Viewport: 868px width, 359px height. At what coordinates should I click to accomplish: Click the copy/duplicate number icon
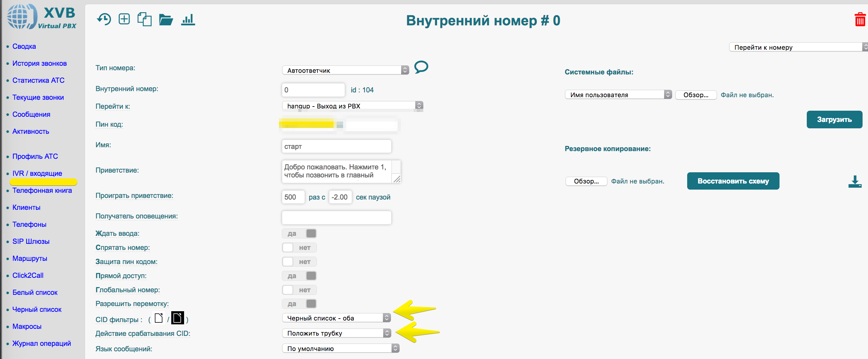click(x=144, y=19)
